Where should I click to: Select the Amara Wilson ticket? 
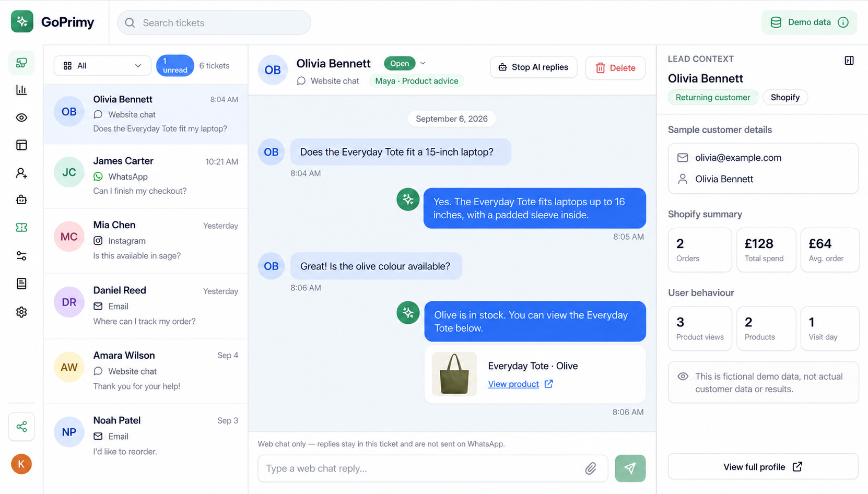146,371
